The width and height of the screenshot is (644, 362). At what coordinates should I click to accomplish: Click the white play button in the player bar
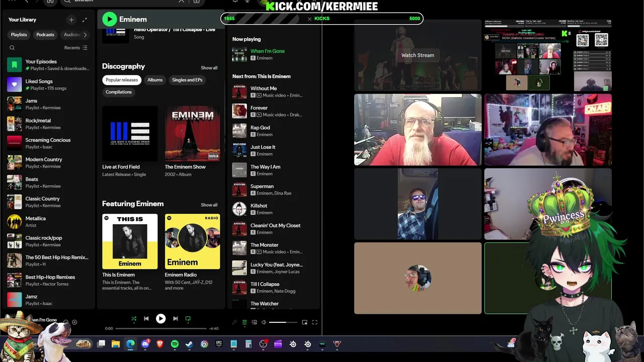160,318
